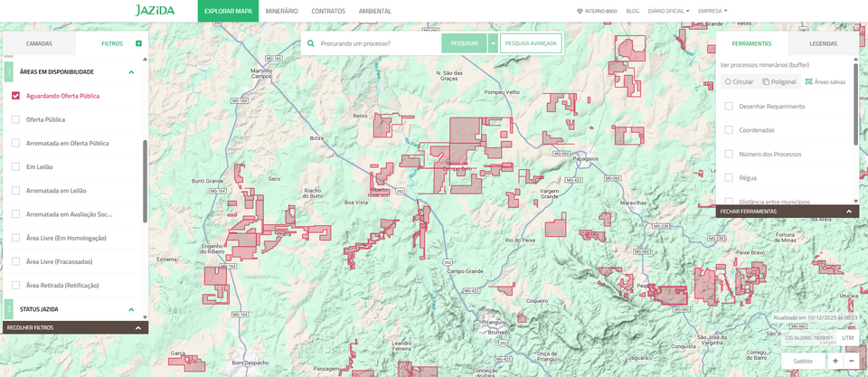Click the Jazida logo
This screenshot has width=868, height=377.
(156, 11)
